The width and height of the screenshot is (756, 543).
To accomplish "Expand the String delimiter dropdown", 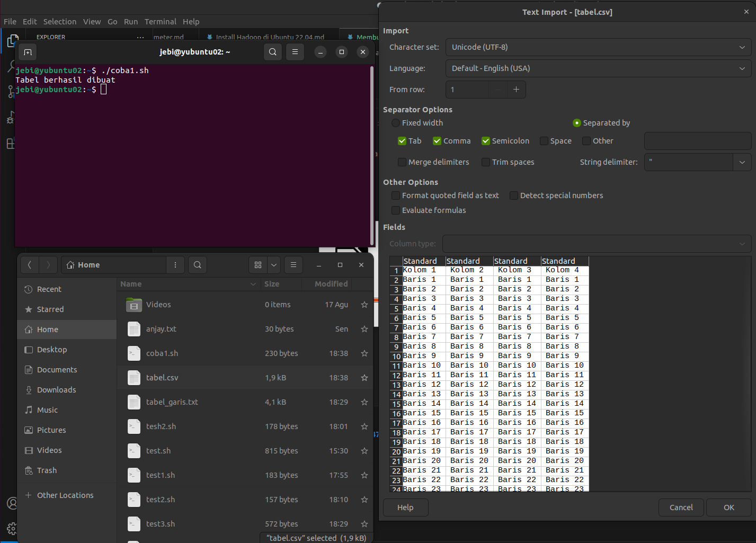I will pos(742,162).
